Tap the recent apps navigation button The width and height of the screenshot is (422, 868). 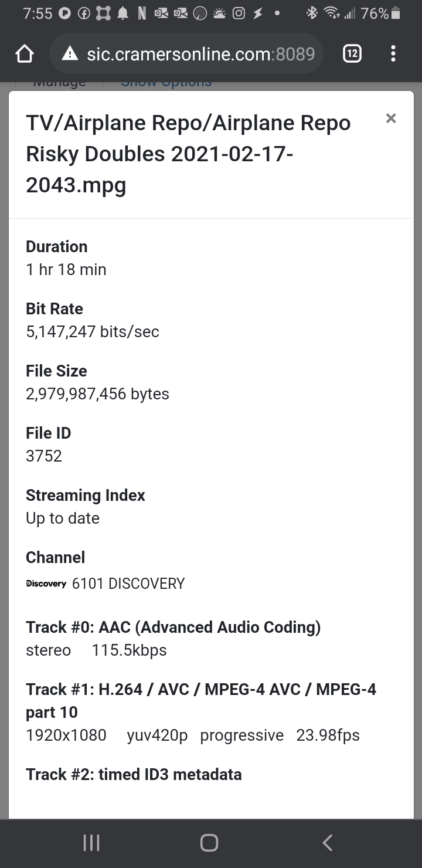91,843
